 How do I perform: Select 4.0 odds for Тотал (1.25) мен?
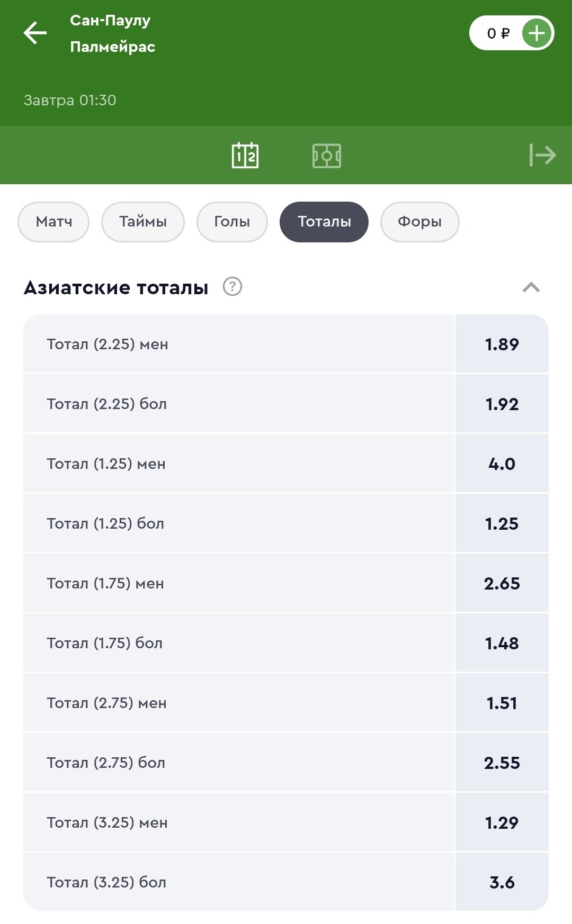(x=502, y=464)
